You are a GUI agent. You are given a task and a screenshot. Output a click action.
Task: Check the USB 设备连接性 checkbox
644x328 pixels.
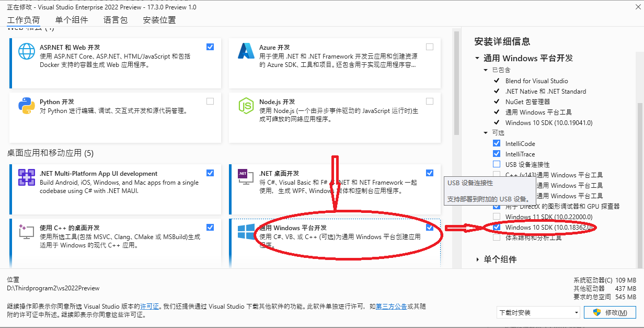497,164
